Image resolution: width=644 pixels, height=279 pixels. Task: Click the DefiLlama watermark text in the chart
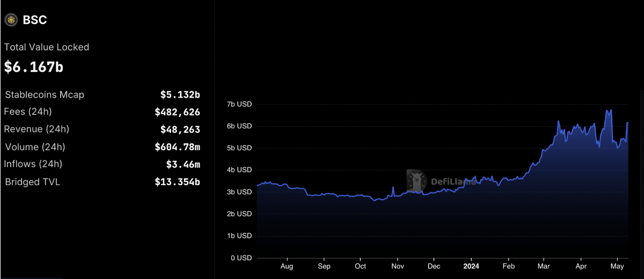tap(453, 181)
